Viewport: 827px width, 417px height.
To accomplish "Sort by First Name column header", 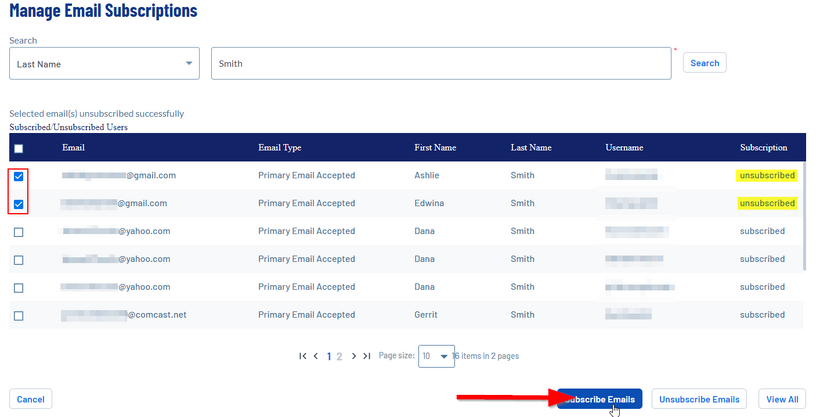I will (x=435, y=148).
